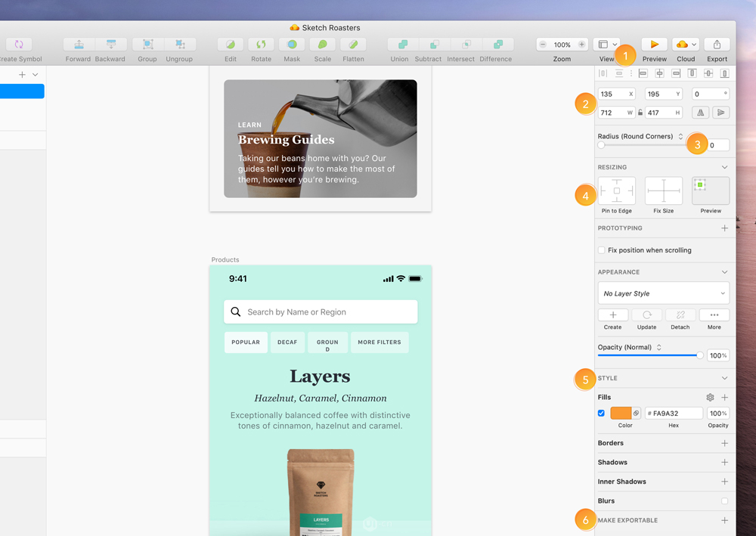
Task: Click the Export share icon
Action: click(717, 45)
